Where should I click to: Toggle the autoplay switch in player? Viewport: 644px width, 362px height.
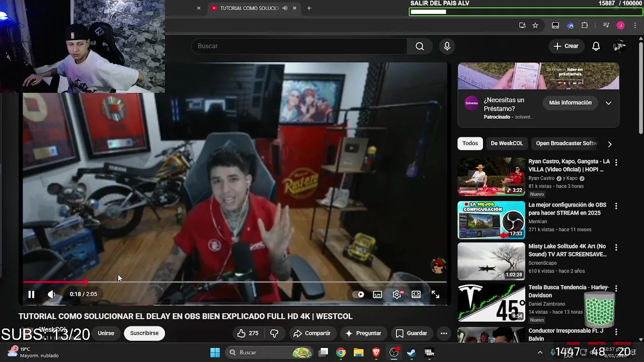click(358, 295)
